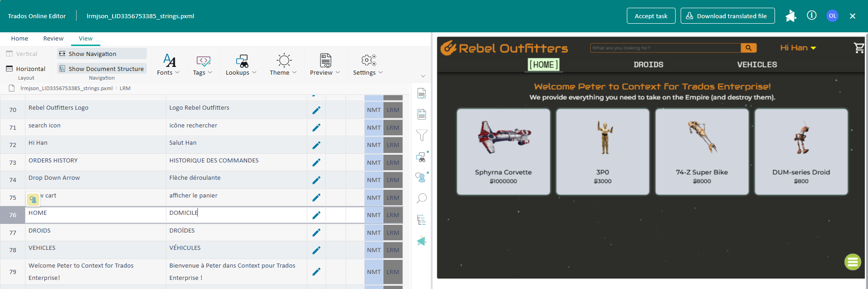Click the OL user avatar
This screenshot has height=289, width=868.
click(x=832, y=15)
